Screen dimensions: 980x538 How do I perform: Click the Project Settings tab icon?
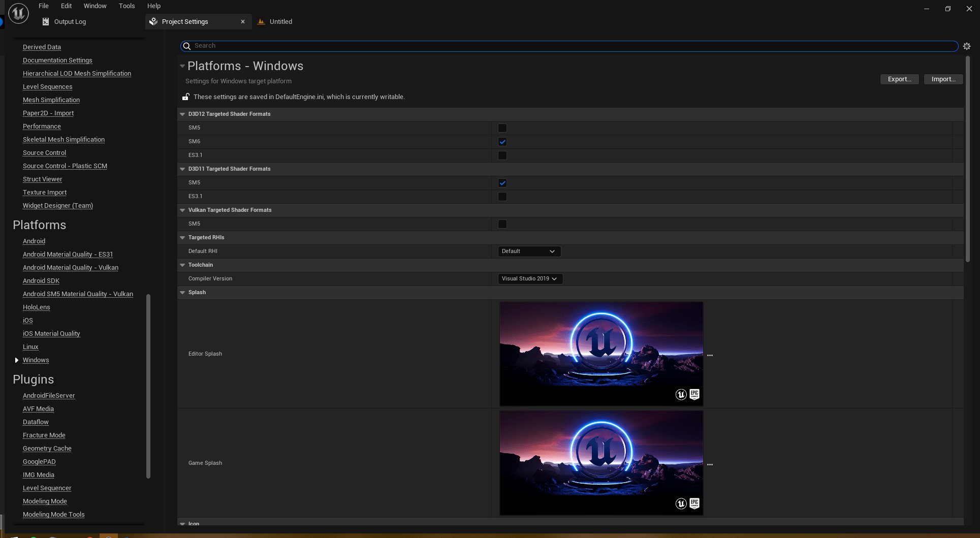click(153, 21)
